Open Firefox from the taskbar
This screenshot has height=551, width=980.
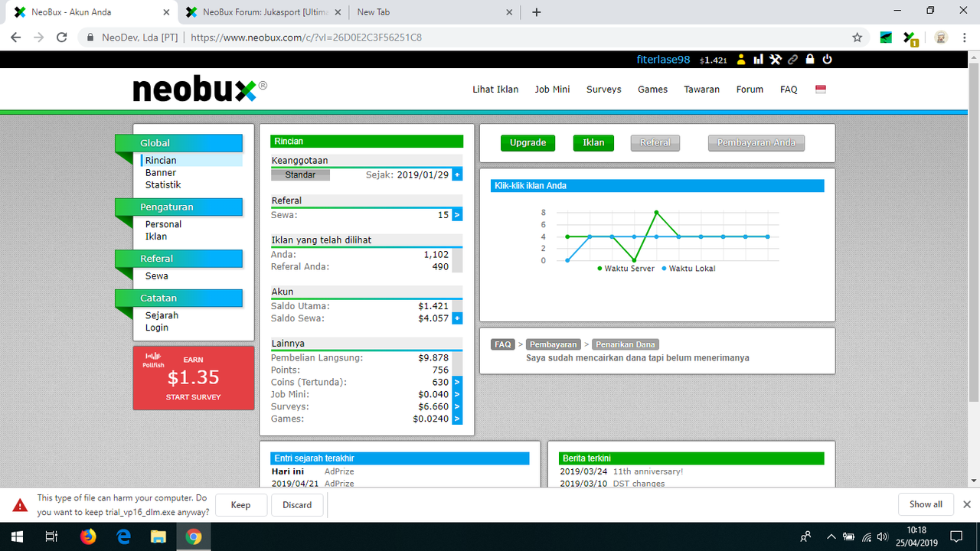88,536
